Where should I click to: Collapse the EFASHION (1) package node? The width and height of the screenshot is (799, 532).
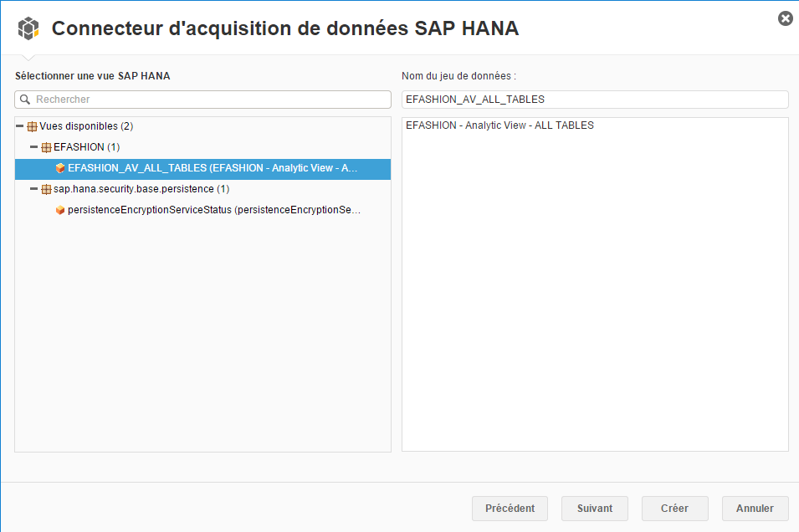(33, 146)
